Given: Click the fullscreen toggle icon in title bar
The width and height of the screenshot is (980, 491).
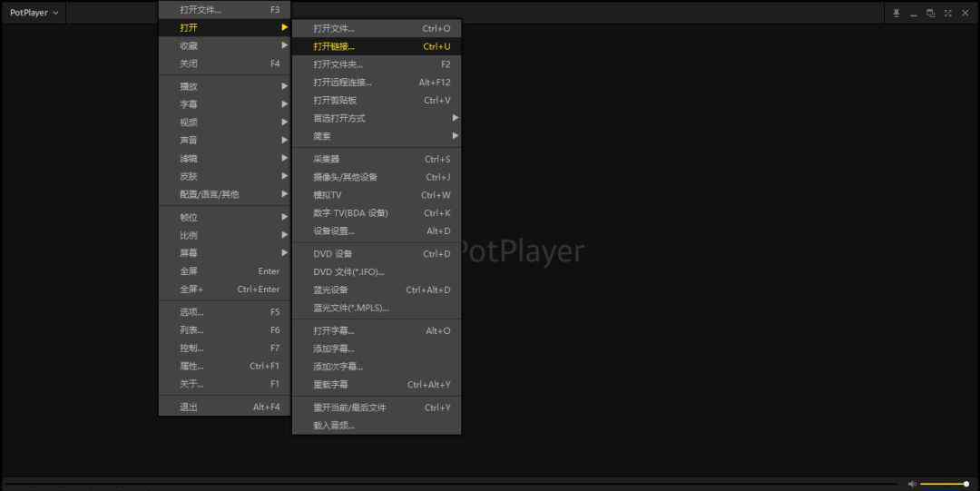Looking at the screenshot, I should coord(947,13).
